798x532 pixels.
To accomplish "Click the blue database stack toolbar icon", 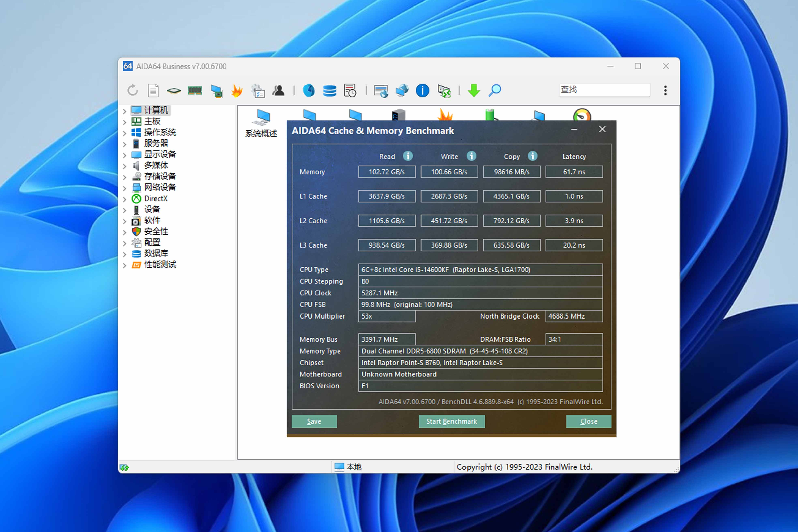I will click(x=329, y=91).
